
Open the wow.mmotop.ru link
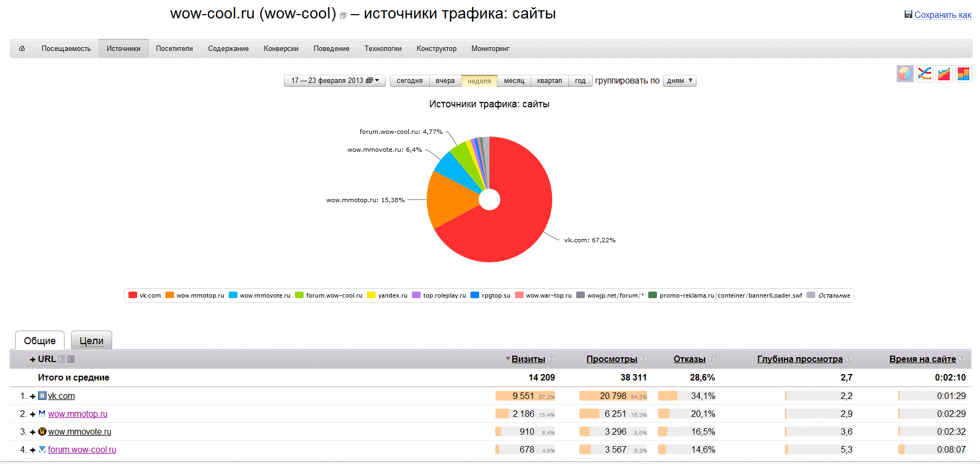[x=78, y=414]
